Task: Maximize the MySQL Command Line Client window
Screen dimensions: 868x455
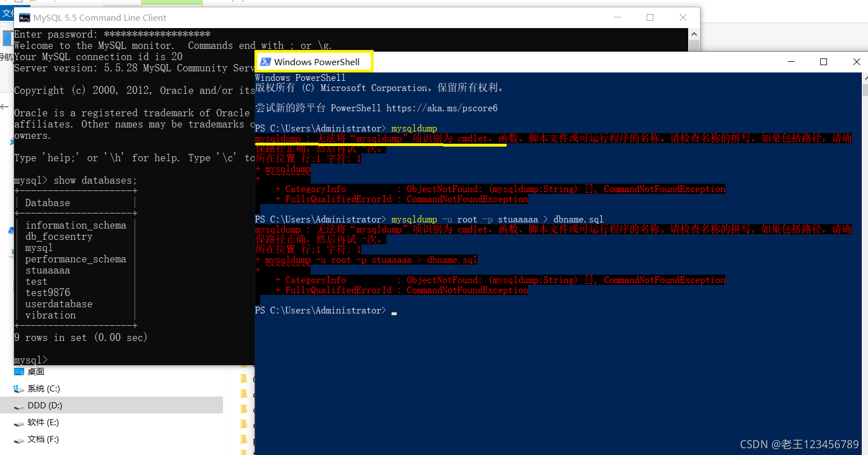Action: 650,17
